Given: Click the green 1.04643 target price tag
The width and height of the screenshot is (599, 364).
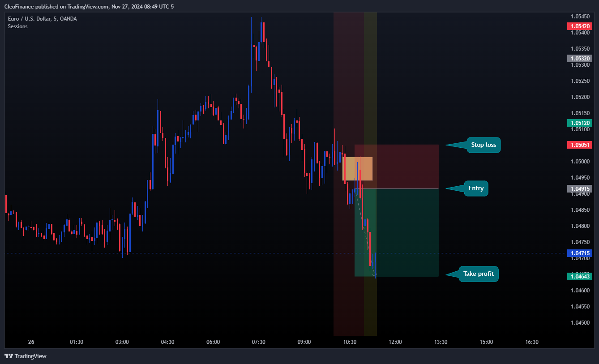Looking at the screenshot, I should coord(579,277).
